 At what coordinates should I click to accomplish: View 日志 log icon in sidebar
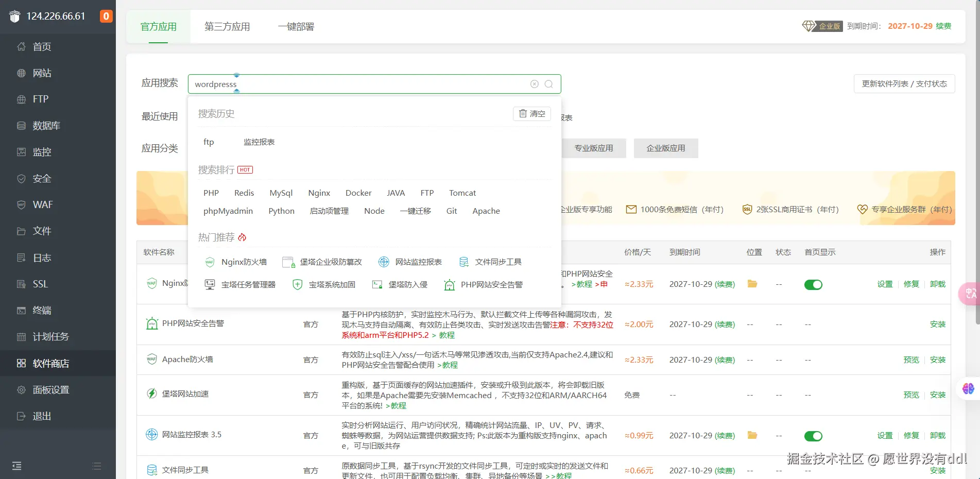21,258
